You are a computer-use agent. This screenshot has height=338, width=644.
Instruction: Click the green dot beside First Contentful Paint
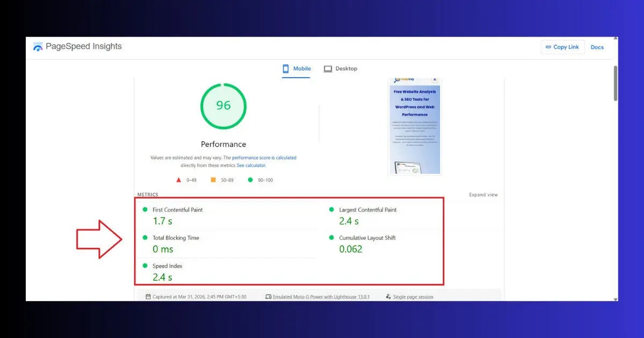144,209
